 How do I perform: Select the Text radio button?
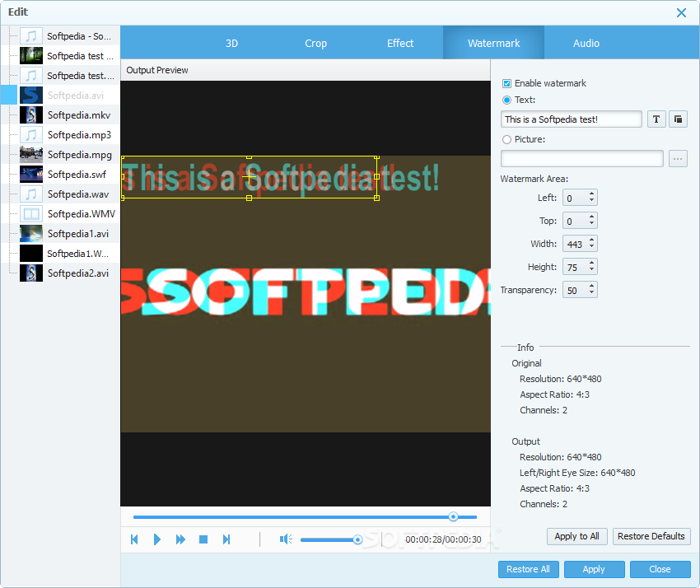[506, 100]
